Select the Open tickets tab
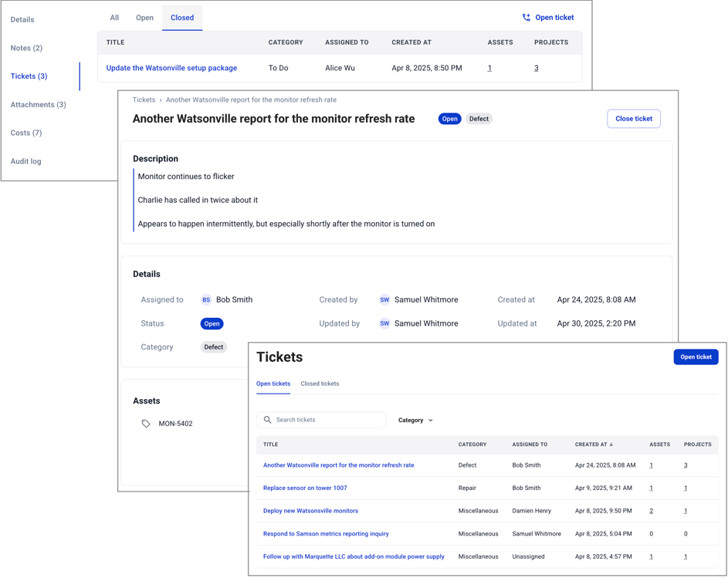Viewport: 728px width, 578px height. click(x=273, y=384)
